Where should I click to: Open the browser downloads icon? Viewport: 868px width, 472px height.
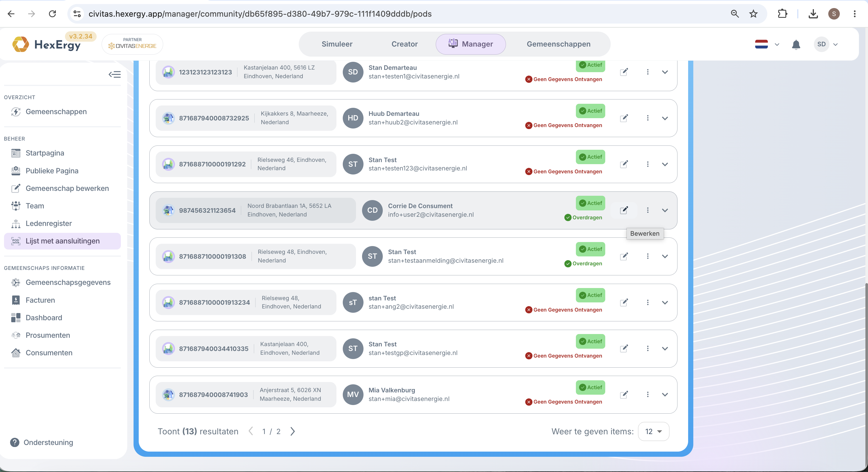coord(813,14)
